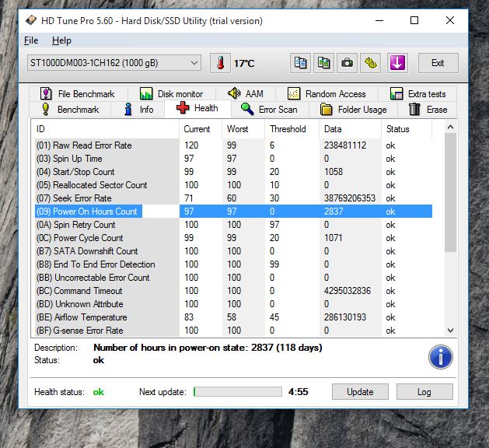Click the 17°C temperature reading
Image resolution: width=489 pixels, height=448 pixels.
(x=244, y=63)
